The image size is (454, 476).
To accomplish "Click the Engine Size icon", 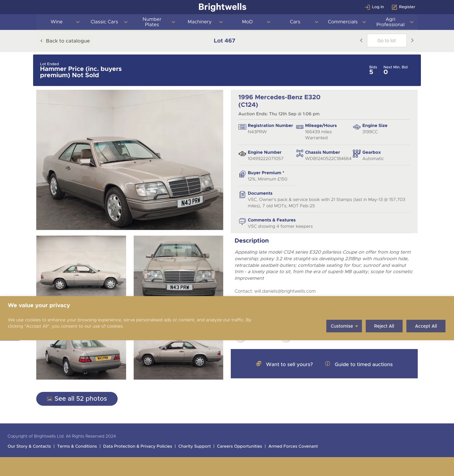I will pos(357,127).
